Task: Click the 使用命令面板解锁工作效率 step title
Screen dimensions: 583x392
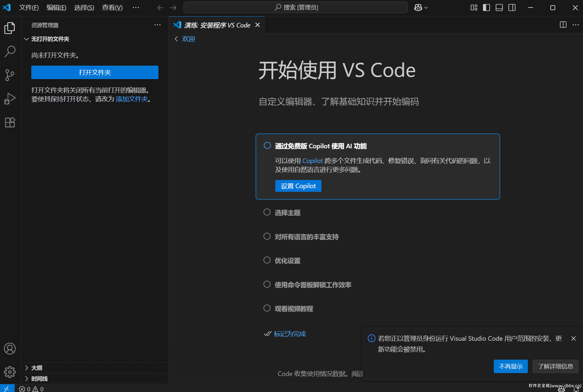Action: 313,285
